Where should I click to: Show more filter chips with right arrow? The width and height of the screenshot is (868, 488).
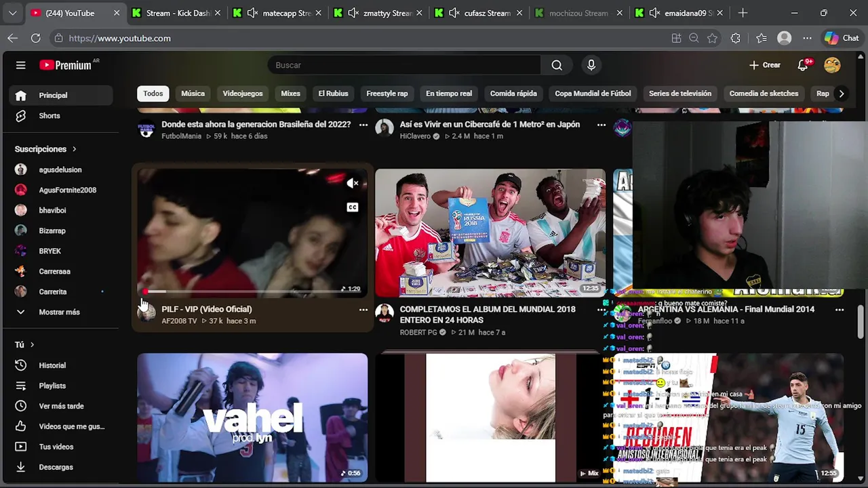point(841,94)
